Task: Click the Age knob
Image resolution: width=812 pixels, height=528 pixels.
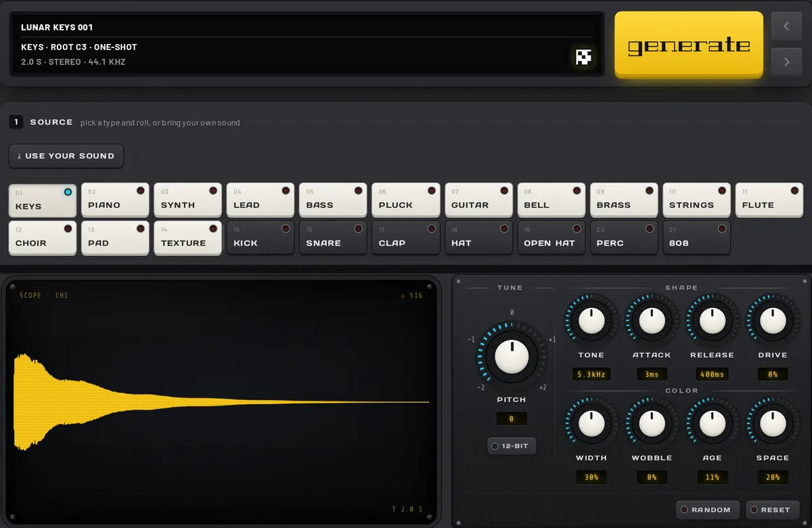Action: [712, 424]
